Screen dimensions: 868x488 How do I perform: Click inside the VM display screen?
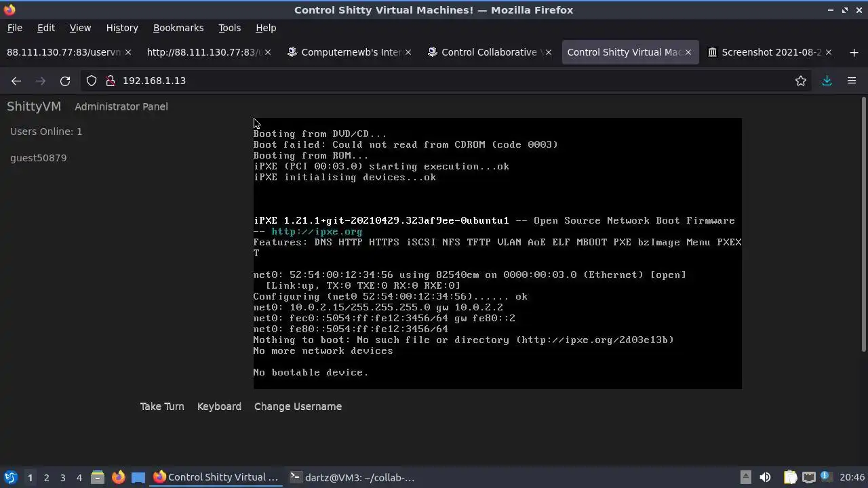click(x=498, y=253)
